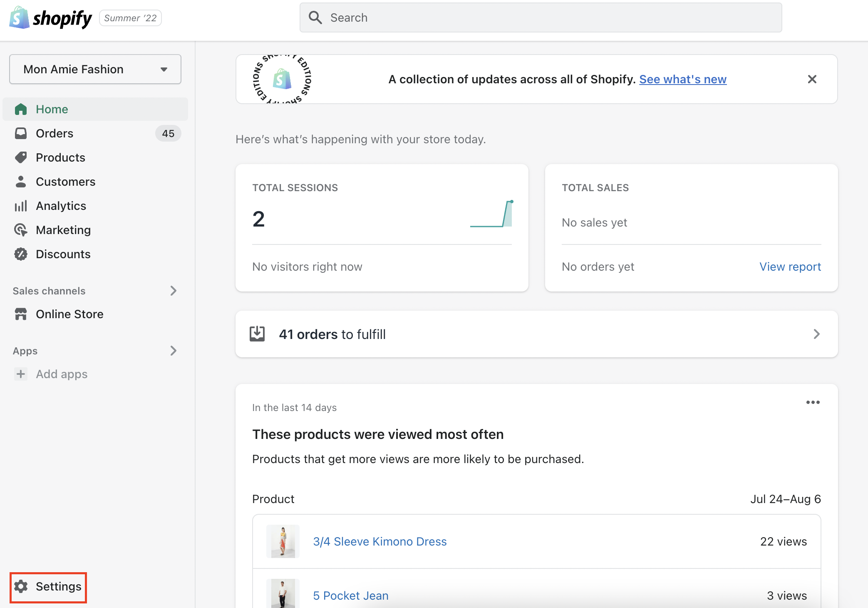Image resolution: width=868 pixels, height=608 pixels.
Task: Open the 3/4 Sleeve Kimono Dress thumbnail
Action: click(283, 541)
